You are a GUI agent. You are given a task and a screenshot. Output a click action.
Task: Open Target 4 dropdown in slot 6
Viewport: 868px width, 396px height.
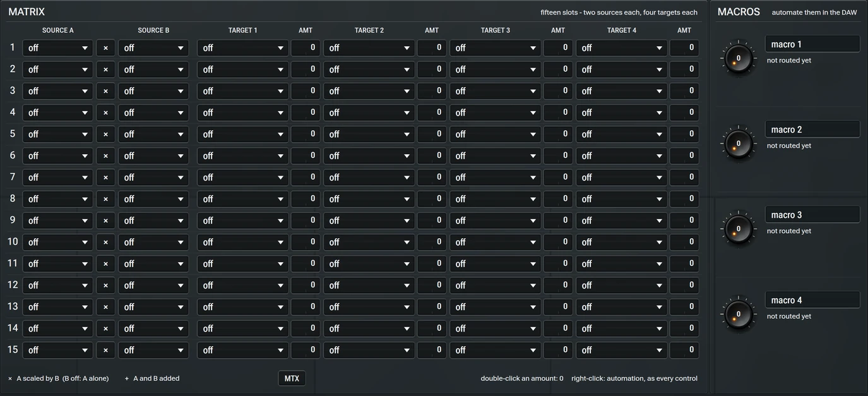tap(622, 155)
